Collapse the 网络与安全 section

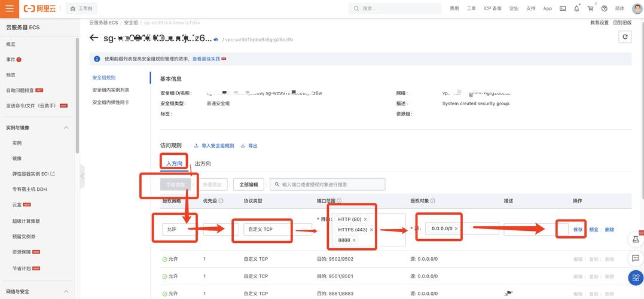point(66,292)
